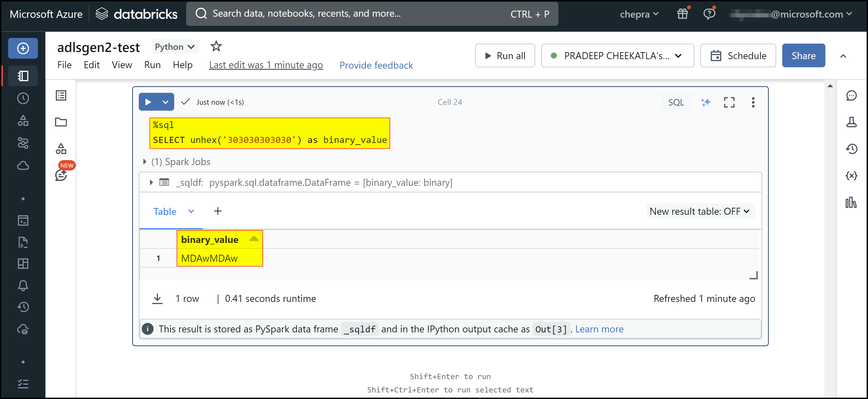The image size is (868, 399).
Task: Click the Learn more link
Action: tap(599, 329)
